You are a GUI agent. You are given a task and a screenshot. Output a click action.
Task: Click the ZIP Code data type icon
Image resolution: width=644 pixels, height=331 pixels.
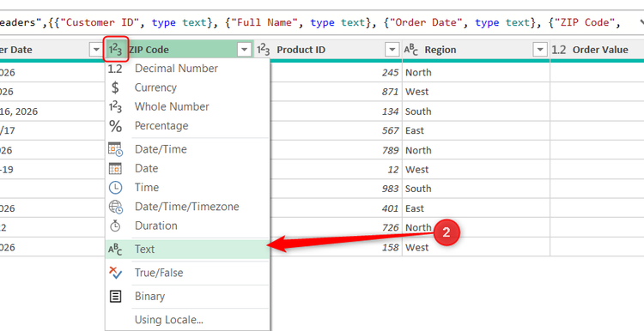click(115, 50)
